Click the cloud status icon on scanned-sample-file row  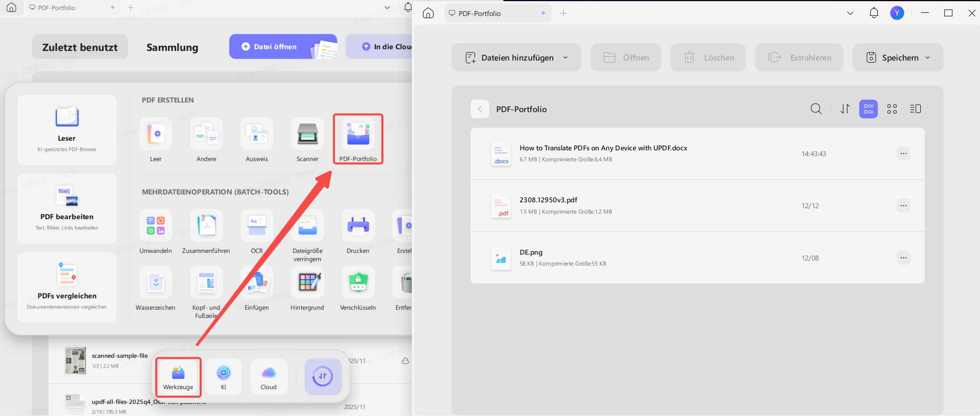pos(405,361)
